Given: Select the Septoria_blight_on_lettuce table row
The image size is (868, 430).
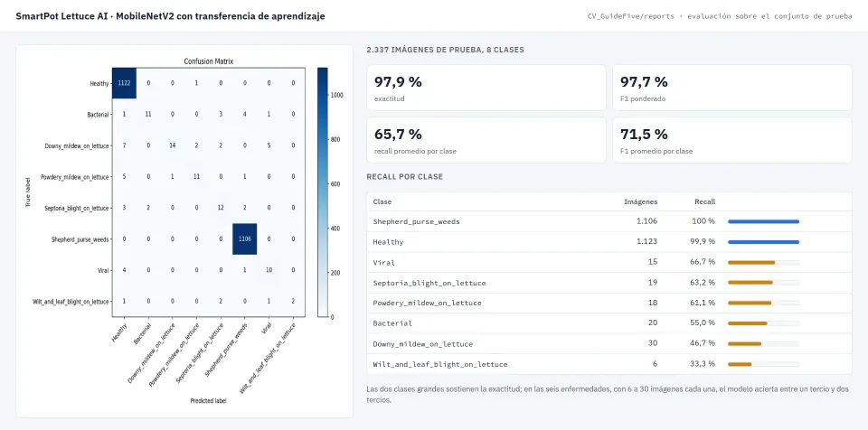Looking at the screenshot, I should (609, 283).
